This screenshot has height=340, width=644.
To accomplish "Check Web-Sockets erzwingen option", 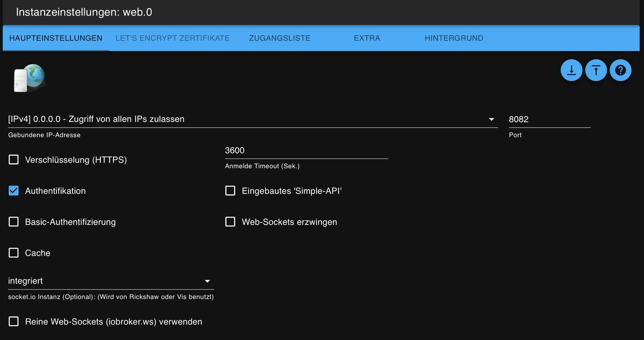I will (x=230, y=222).
